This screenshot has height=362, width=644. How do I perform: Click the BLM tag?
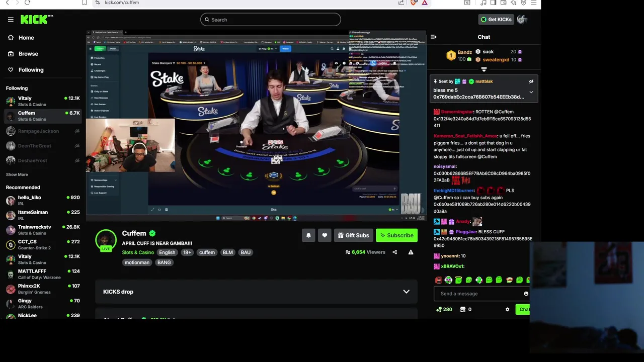click(228, 252)
